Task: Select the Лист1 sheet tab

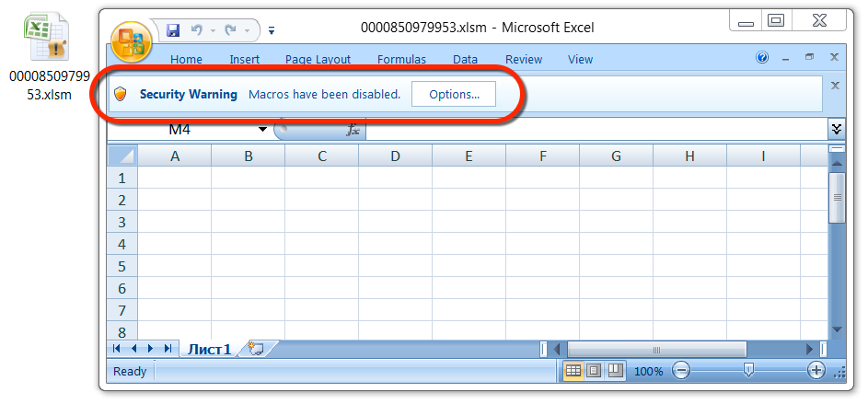Action: point(209,349)
